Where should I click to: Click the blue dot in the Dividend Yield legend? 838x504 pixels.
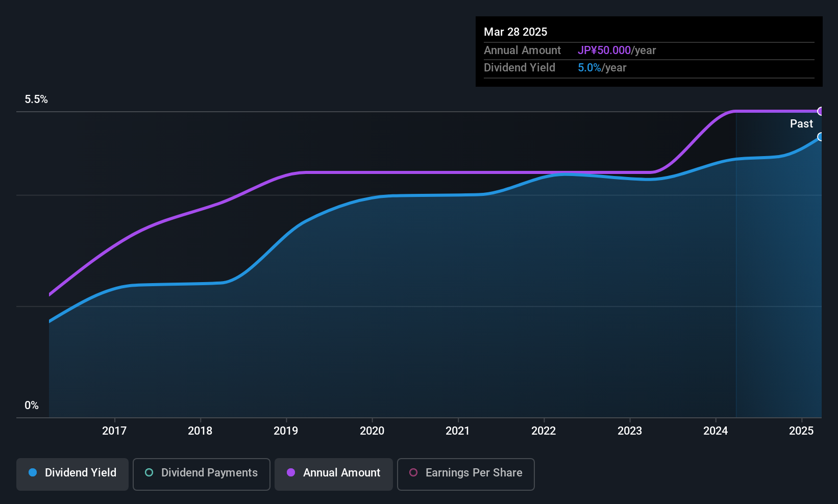pos(33,472)
